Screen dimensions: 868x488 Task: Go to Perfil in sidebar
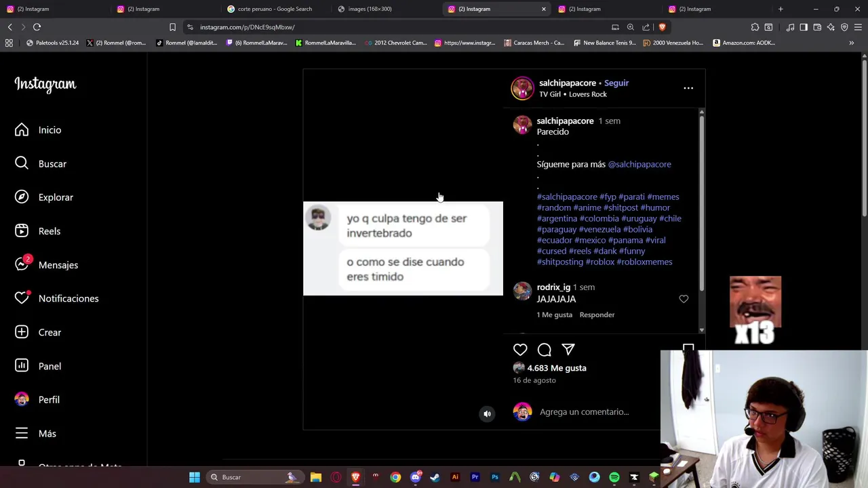(37, 400)
